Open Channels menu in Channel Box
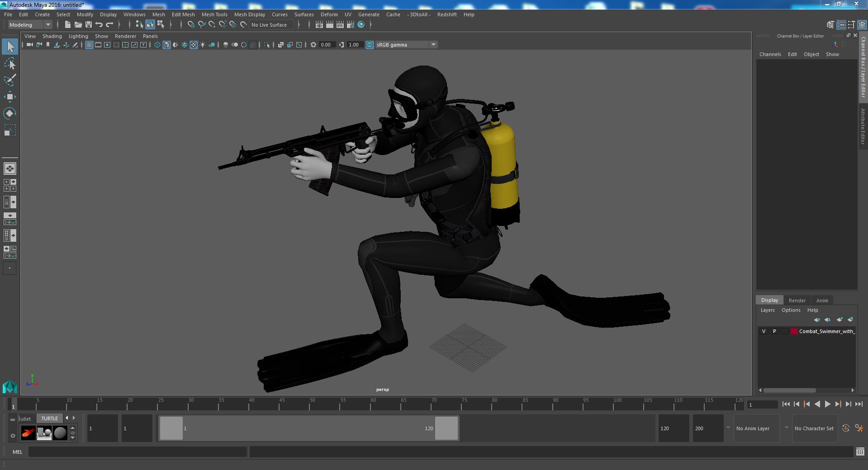 point(770,54)
